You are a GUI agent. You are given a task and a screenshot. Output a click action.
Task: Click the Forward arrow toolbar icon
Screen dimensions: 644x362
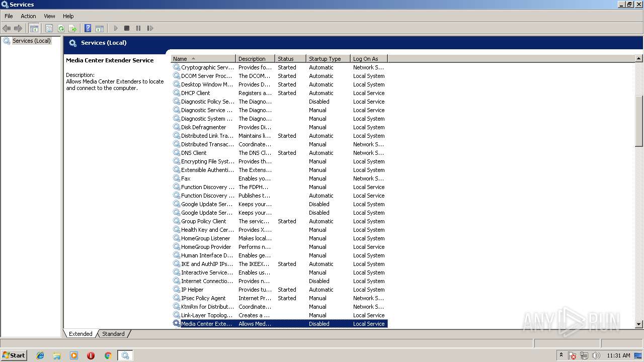[18, 29]
